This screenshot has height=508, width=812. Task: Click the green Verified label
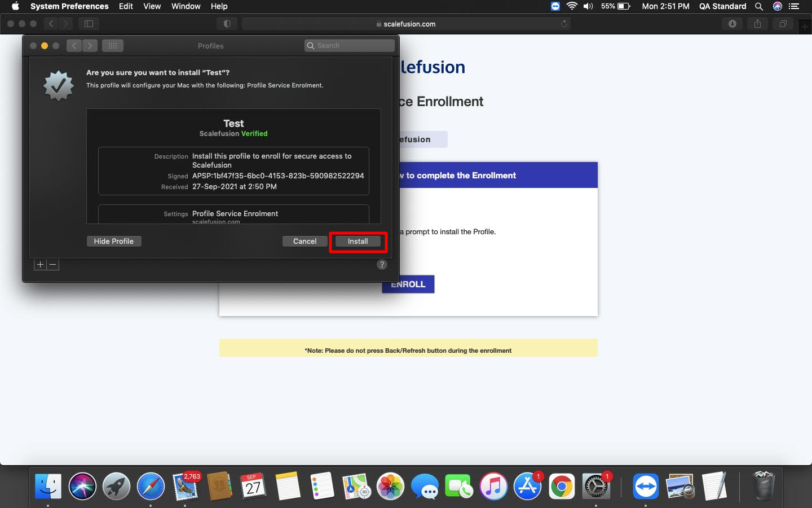tap(254, 134)
